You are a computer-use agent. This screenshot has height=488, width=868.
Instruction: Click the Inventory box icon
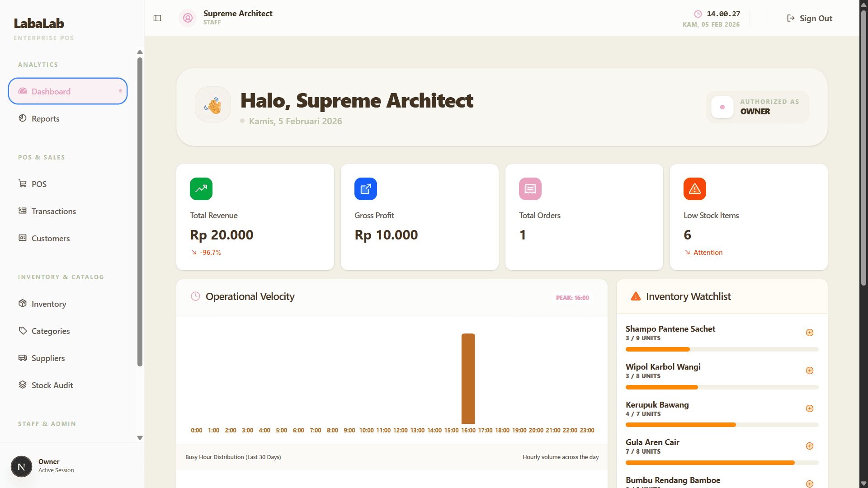pyautogui.click(x=23, y=303)
